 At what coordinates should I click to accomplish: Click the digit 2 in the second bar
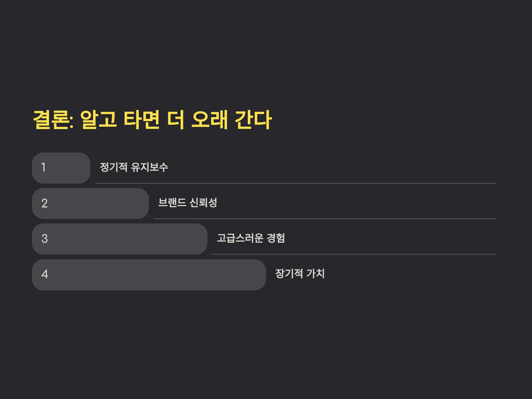pyautogui.click(x=45, y=203)
